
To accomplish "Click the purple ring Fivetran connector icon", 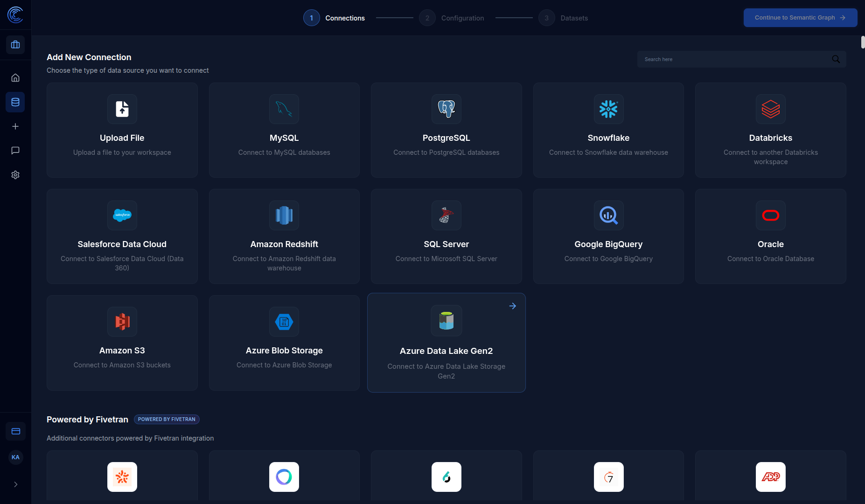I will [284, 477].
